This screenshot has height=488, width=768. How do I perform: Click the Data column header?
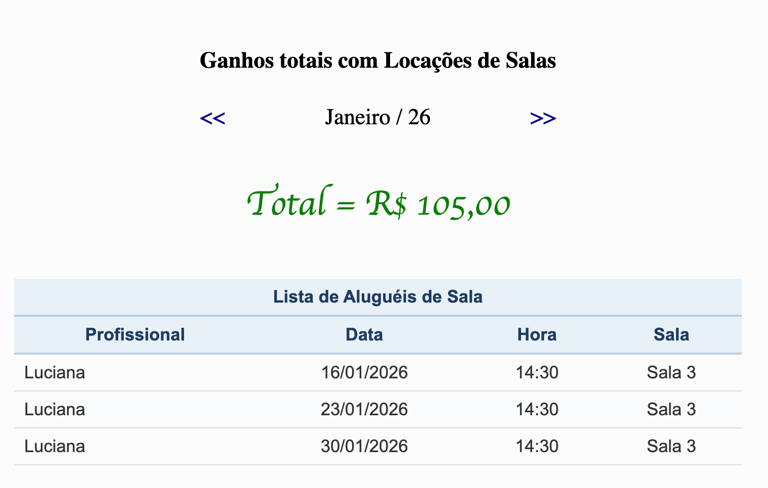point(364,335)
